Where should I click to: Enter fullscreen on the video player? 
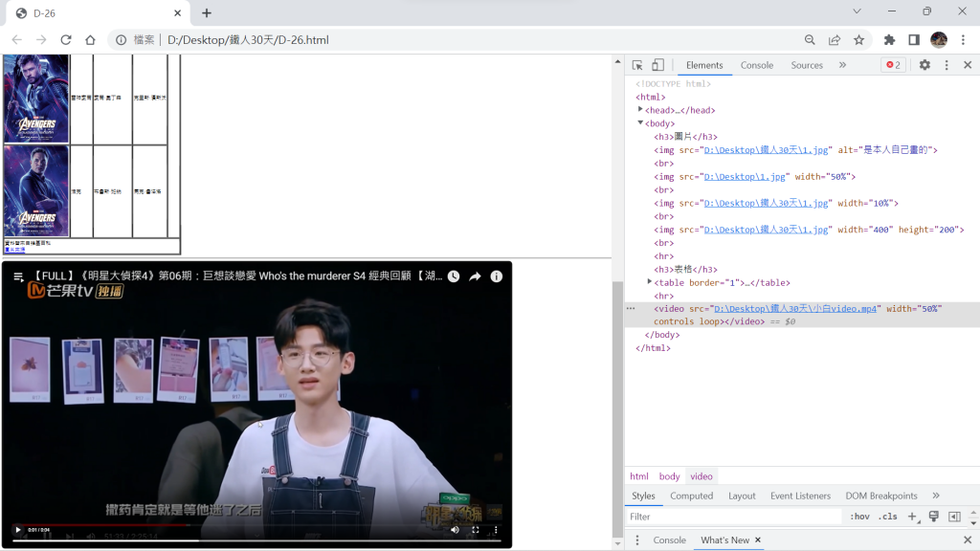(476, 530)
